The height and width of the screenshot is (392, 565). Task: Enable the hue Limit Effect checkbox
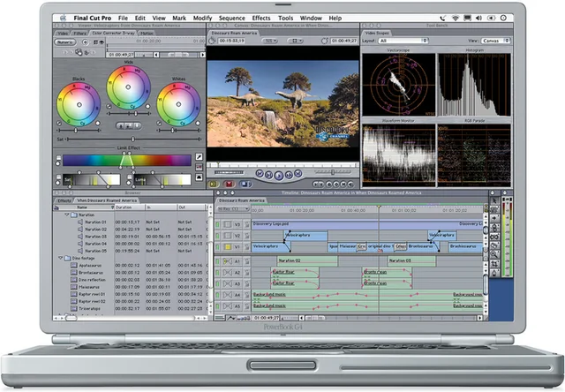pyautogui.click(x=58, y=158)
